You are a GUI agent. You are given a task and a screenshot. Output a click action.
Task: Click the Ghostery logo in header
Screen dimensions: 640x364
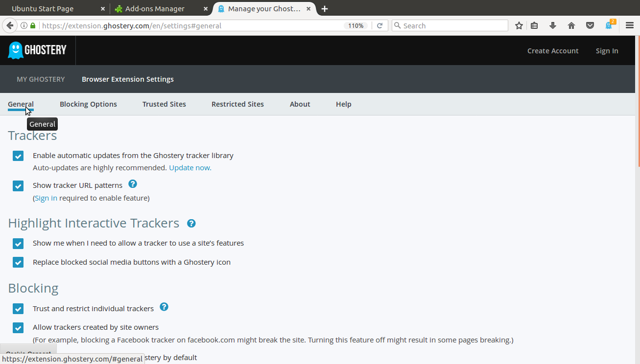coord(37,50)
